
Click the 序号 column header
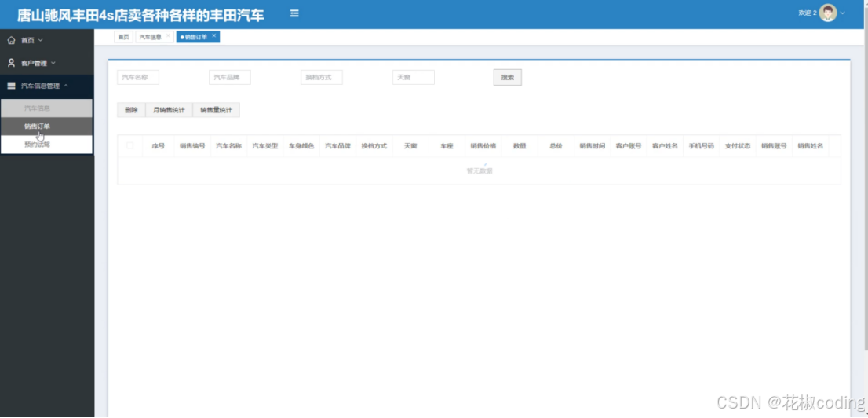coord(159,146)
